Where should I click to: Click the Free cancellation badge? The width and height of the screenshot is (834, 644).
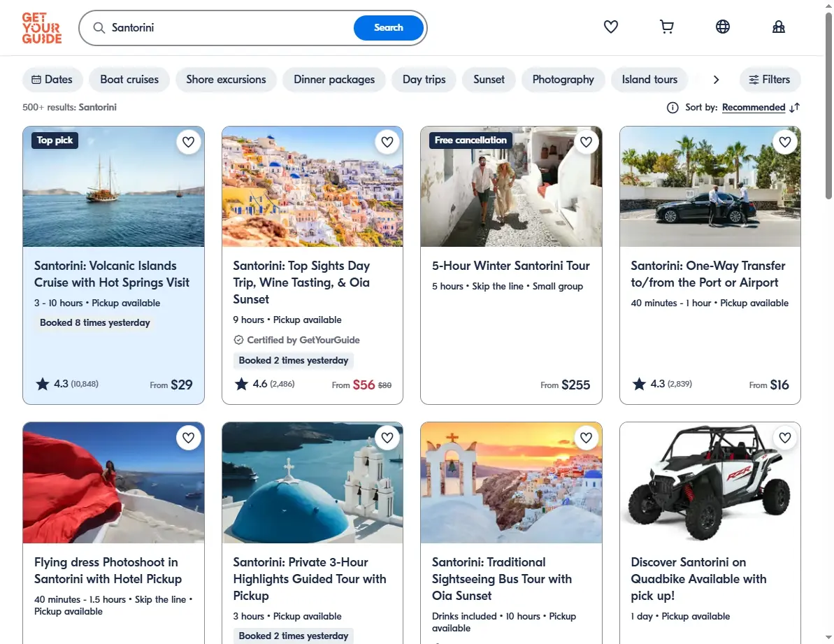click(470, 141)
